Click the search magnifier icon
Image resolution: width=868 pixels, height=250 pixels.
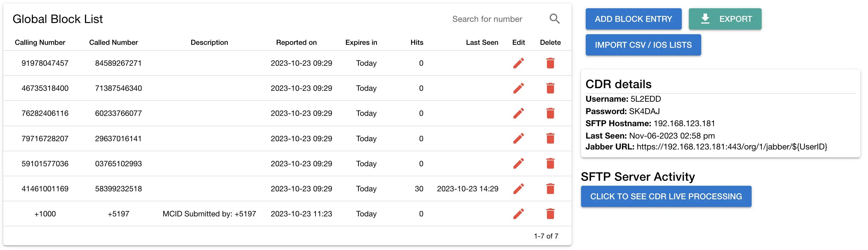coord(554,19)
